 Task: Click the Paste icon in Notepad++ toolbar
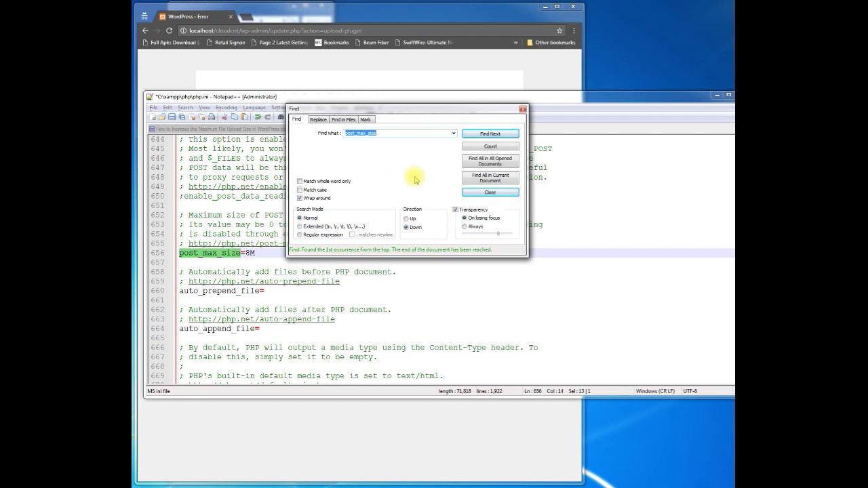click(x=244, y=117)
